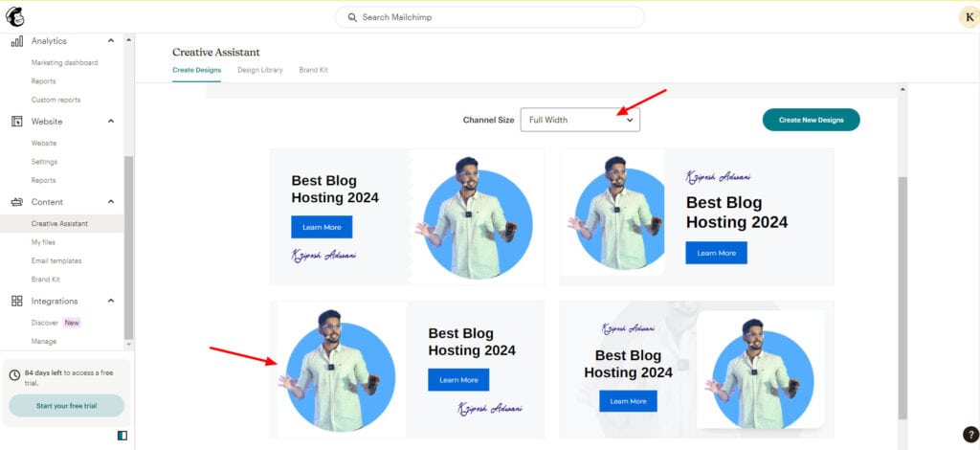Open Custom reports in sidebar
The image size is (980, 450).
click(x=56, y=100)
